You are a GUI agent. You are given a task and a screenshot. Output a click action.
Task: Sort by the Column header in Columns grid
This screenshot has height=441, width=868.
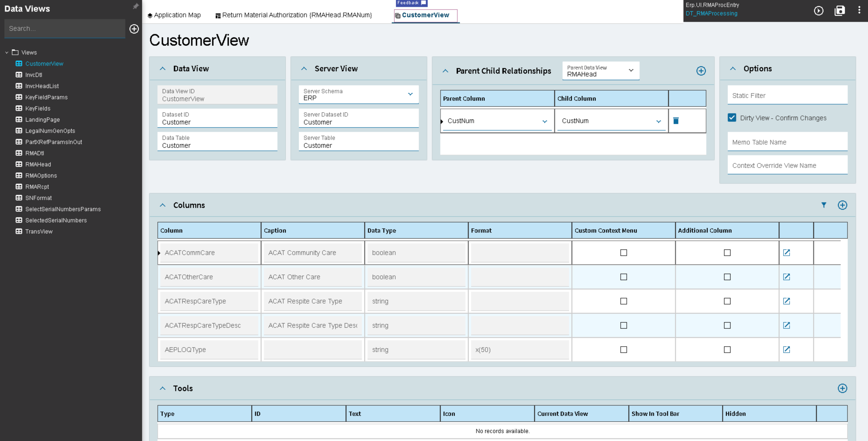point(209,231)
